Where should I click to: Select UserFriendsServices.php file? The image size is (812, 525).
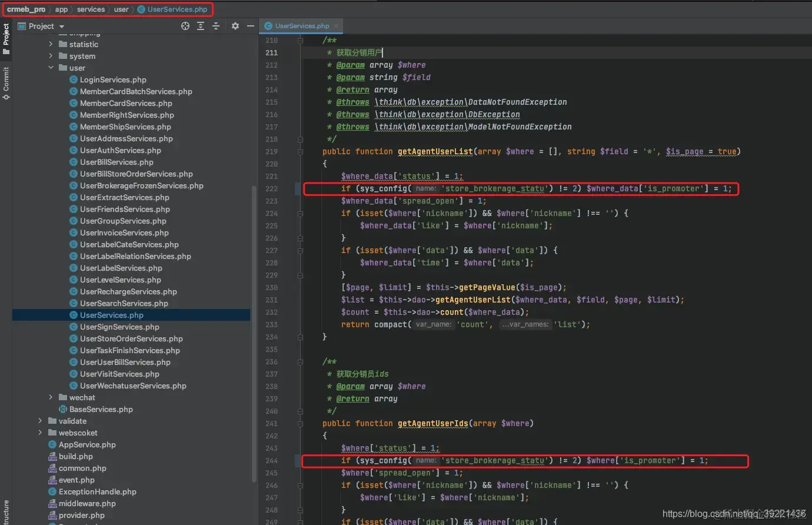(125, 209)
